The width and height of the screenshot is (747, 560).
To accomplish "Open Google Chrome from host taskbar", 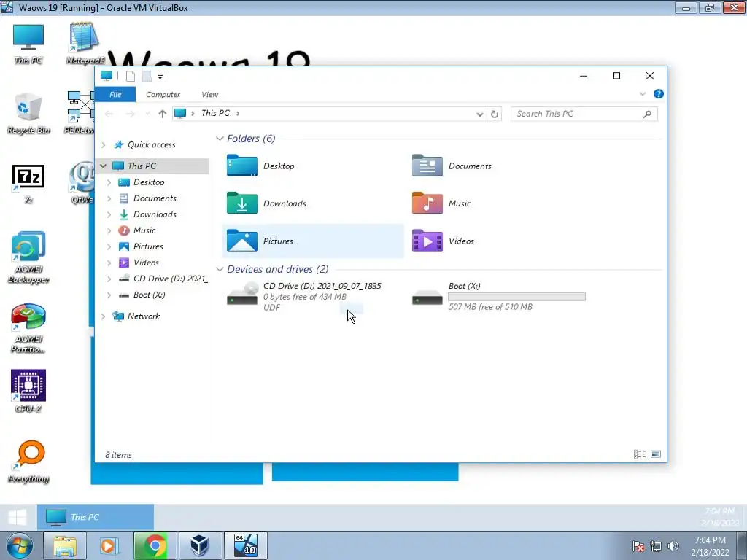I will [x=155, y=545].
